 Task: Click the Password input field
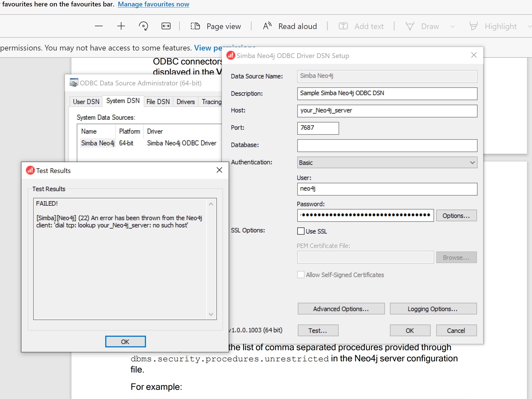[365, 215]
